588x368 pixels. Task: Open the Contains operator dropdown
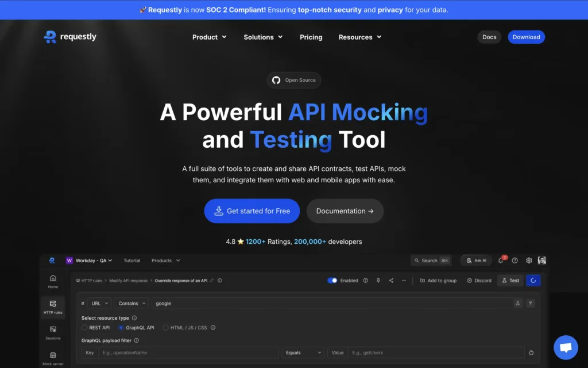[131, 304]
